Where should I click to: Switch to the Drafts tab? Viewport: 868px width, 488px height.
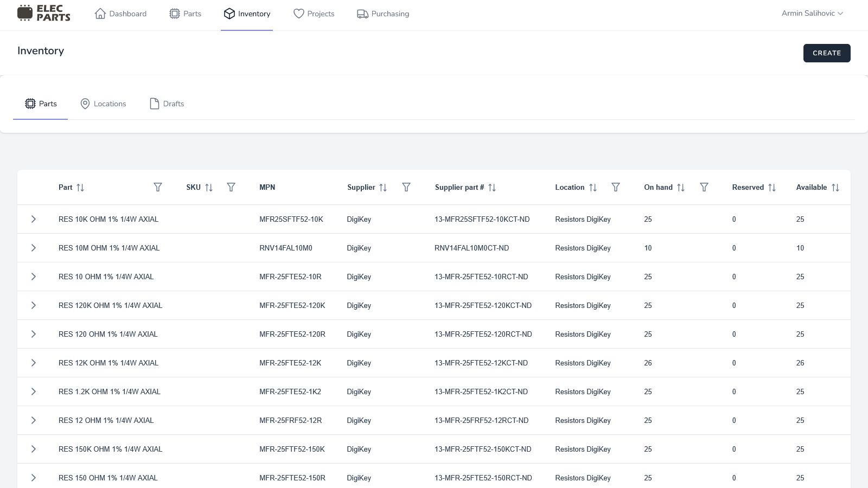167,104
